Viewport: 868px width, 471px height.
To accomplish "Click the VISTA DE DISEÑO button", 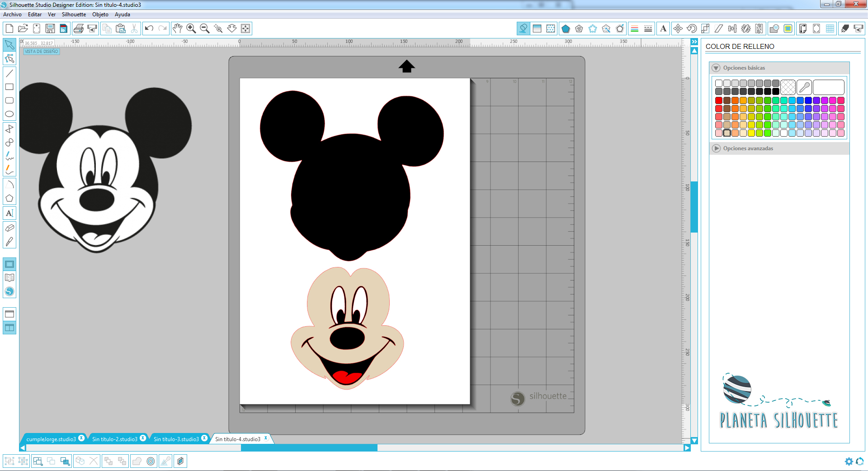I will [42, 52].
